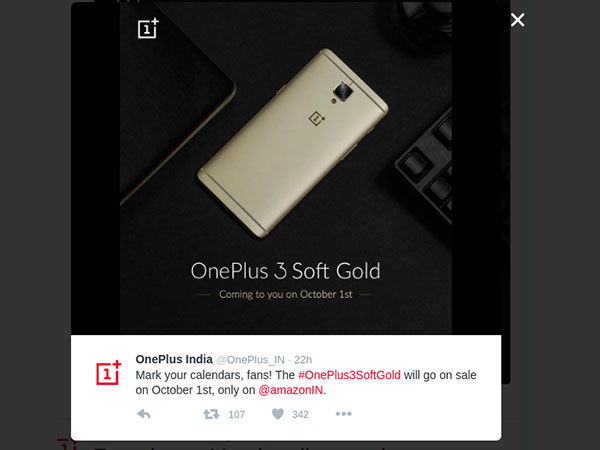The image size is (600, 450).
Task: Click the black keyboard in the photo
Action: (426, 168)
